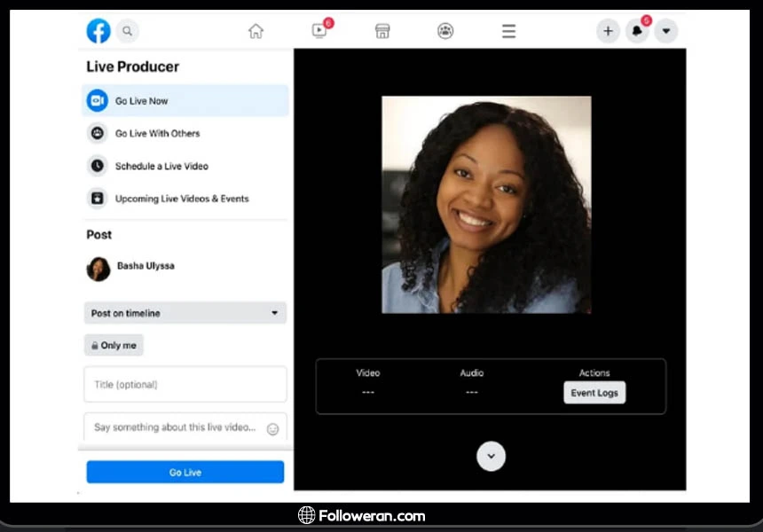Click the plus Create icon
The image size is (763, 532).
608,31
